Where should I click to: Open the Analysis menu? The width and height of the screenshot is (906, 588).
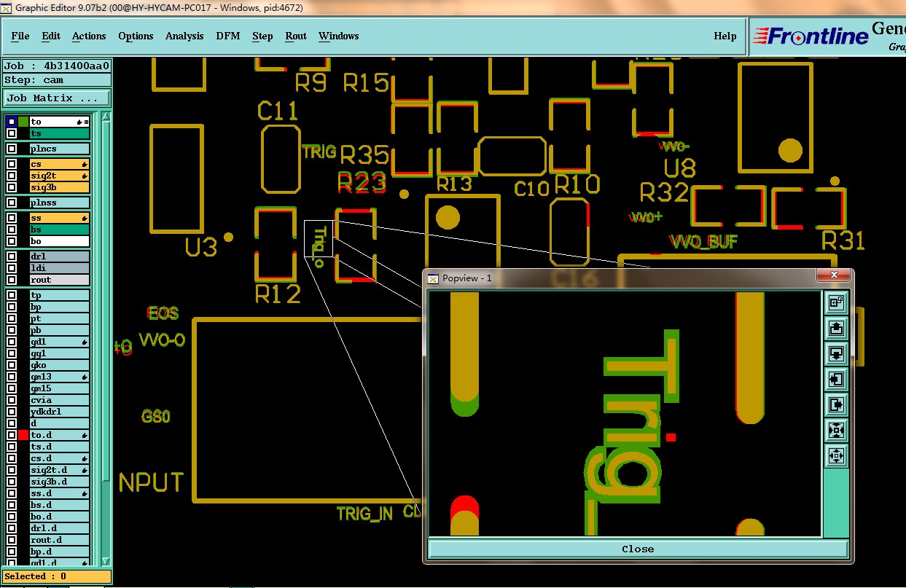tap(184, 36)
